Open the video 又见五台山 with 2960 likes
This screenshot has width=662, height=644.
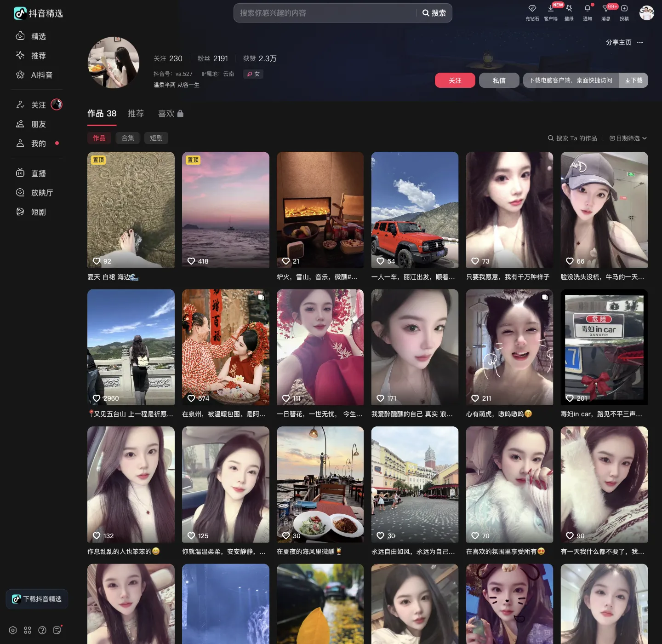[x=131, y=347]
